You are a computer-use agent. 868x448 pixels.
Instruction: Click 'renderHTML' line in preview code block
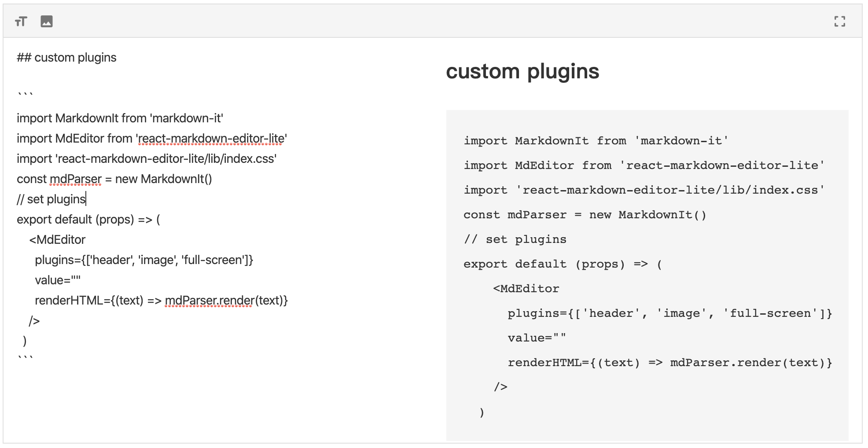click(669, 363)
